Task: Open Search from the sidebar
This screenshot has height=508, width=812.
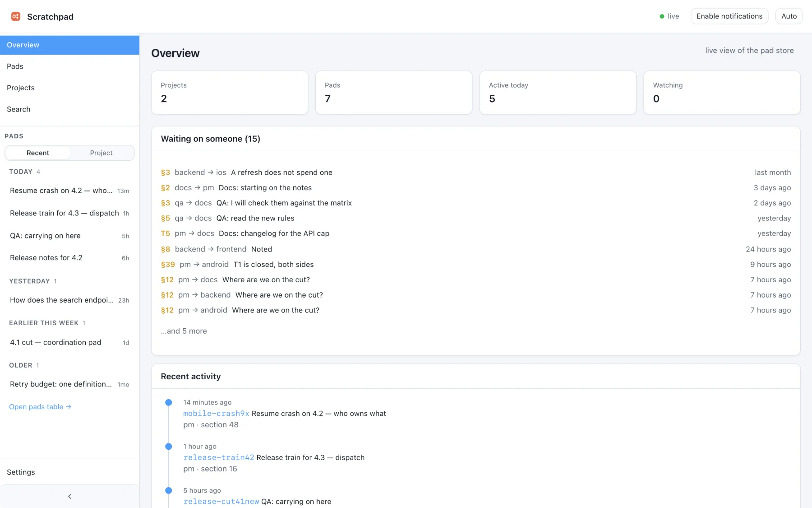Action: pyautogui.click(x=69, y=109)
